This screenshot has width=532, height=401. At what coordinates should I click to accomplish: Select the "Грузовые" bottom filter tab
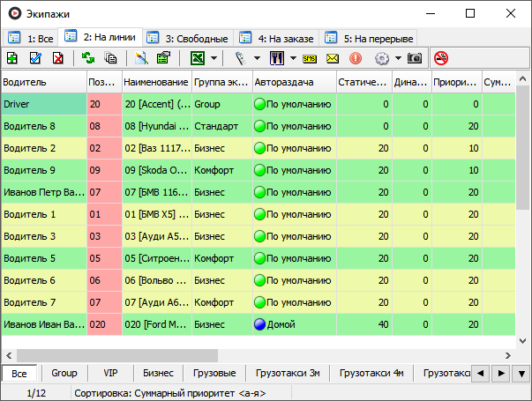(212, 373)
